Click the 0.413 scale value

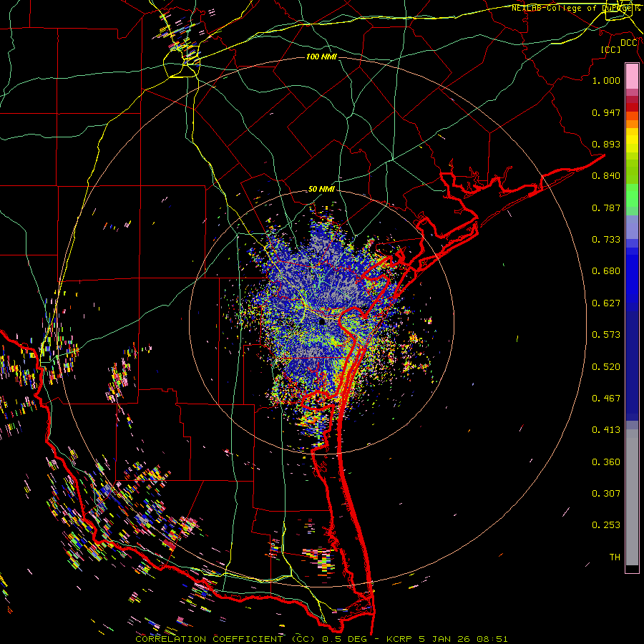click(606, 430)
